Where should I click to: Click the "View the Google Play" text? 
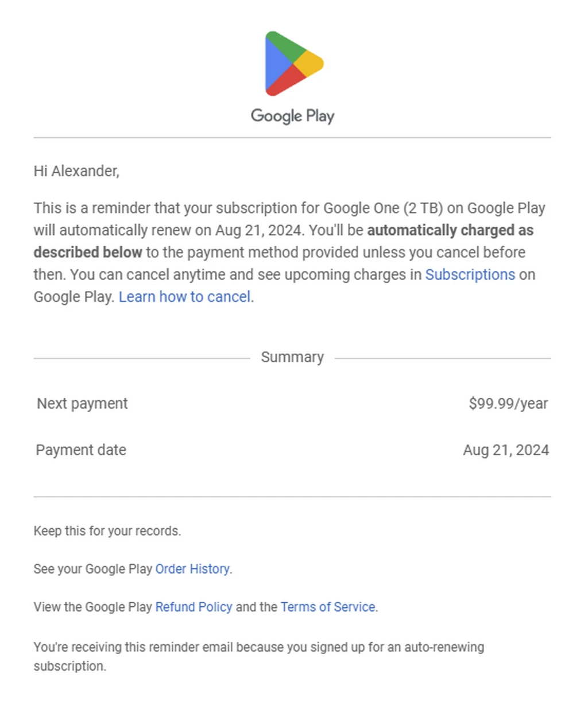pos(93,607)
